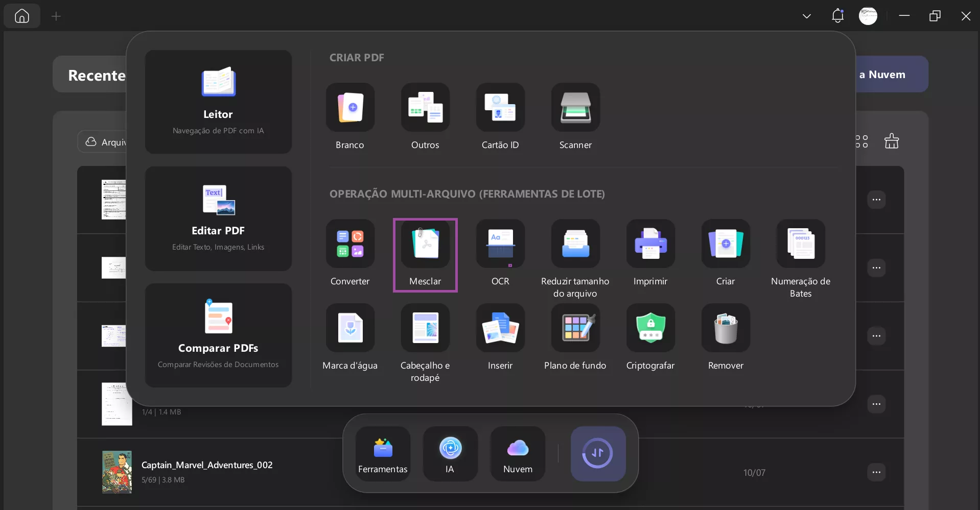Expand the title bar dropdown chevron

pos(806,16)
